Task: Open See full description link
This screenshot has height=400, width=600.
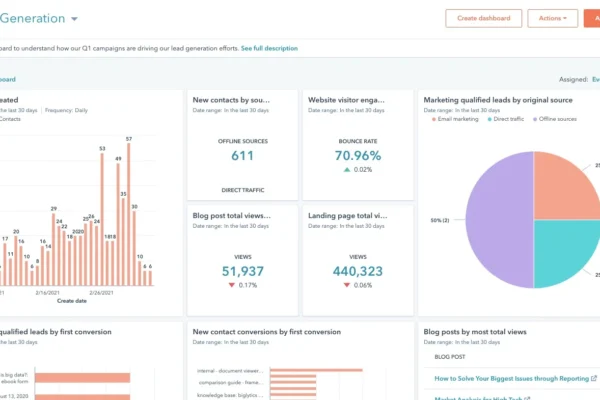Action: (x=269, y=48)
